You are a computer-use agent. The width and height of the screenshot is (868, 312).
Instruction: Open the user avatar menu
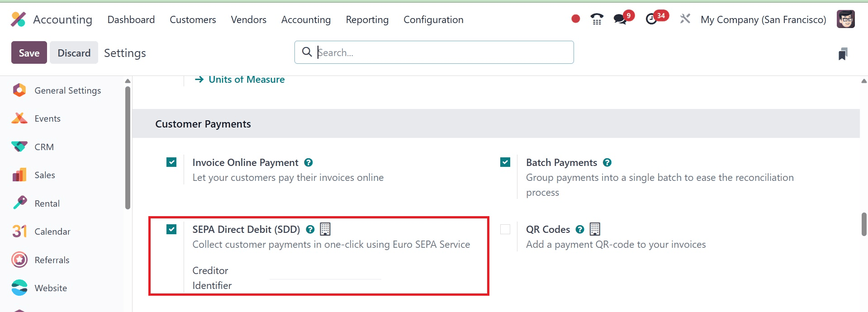(845, 19)
